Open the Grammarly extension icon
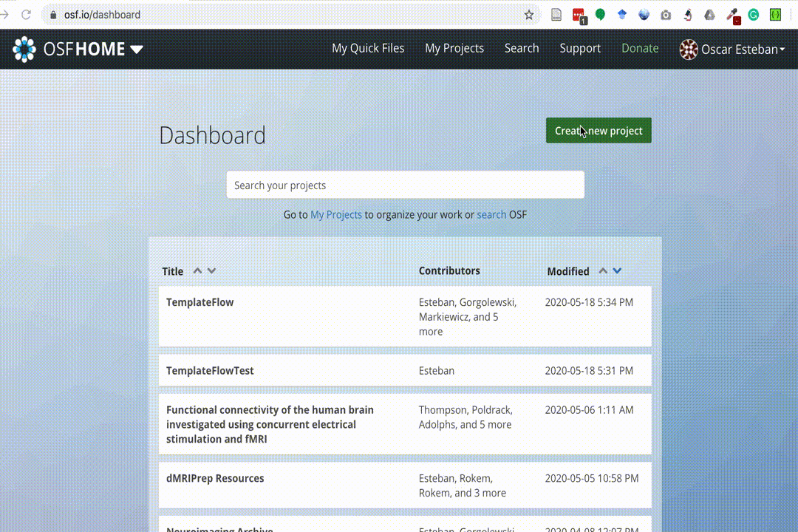Screen dimensions: 798x532 click(x=754, y=15)
